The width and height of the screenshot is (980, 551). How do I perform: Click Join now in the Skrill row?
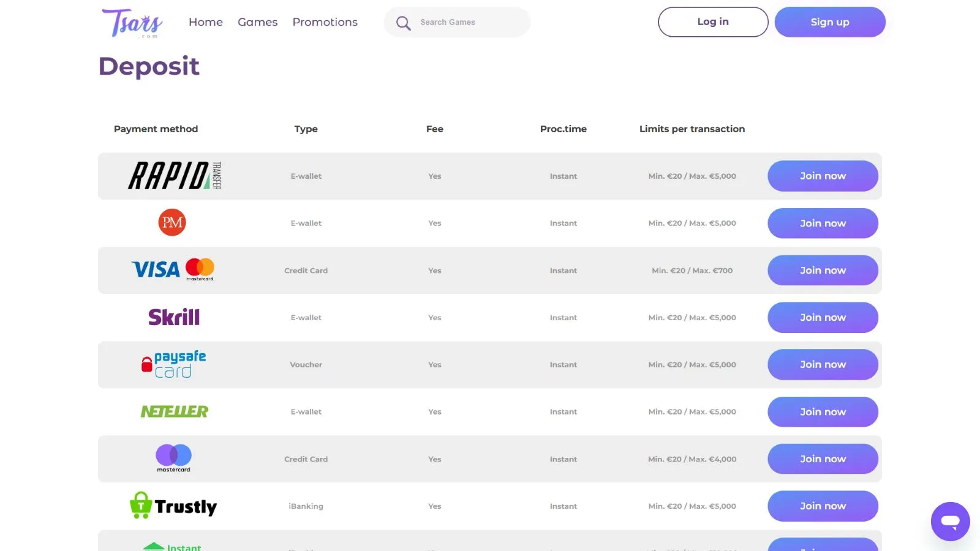(x=823, y=317)
